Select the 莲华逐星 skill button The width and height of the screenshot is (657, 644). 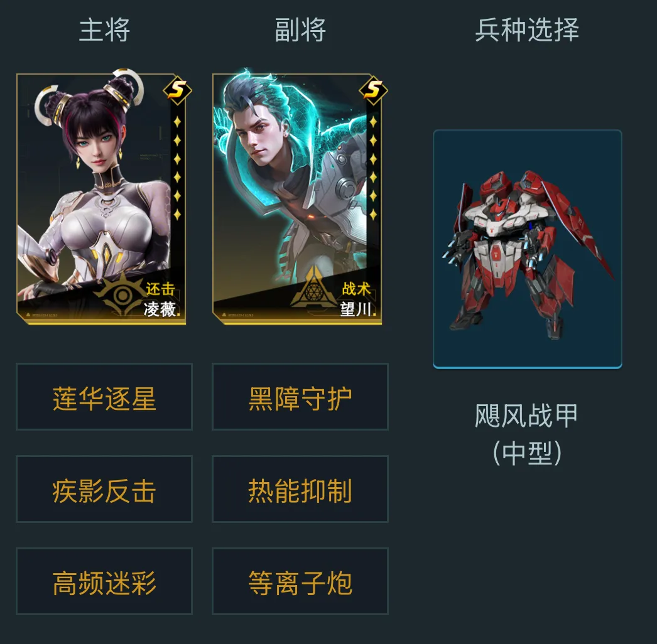click(104, 397)
